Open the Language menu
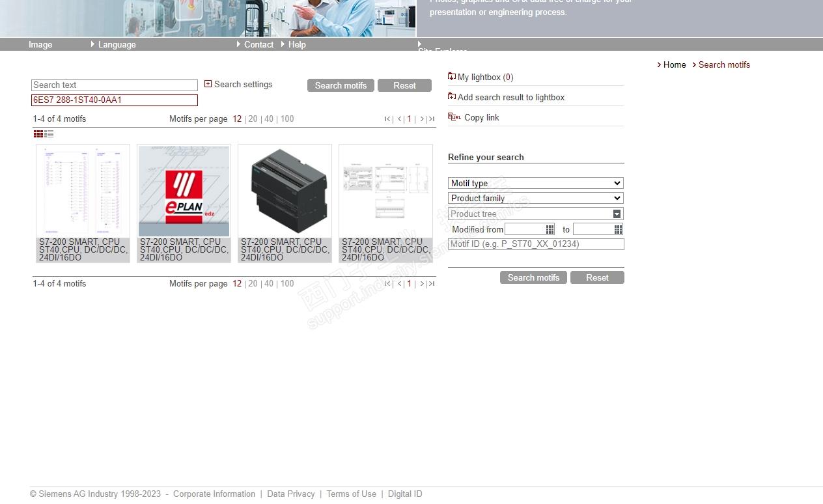The image size is (823, 504). pos(117,44)
